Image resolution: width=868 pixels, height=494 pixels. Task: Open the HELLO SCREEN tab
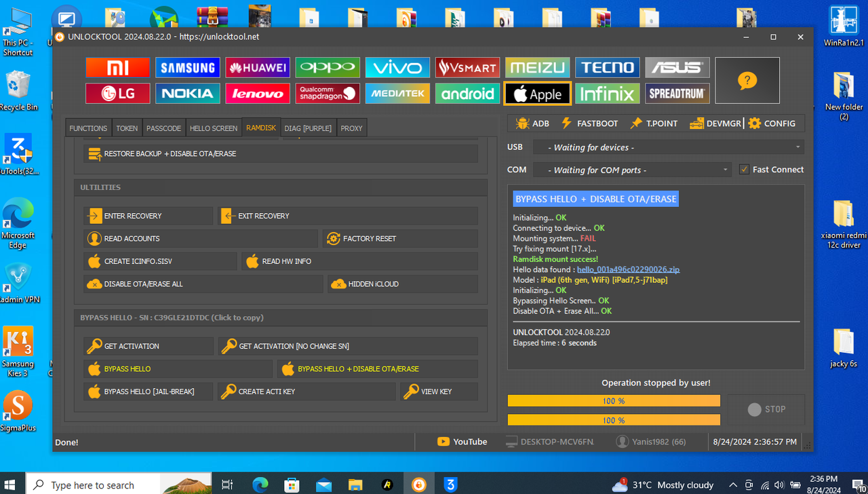214,128
